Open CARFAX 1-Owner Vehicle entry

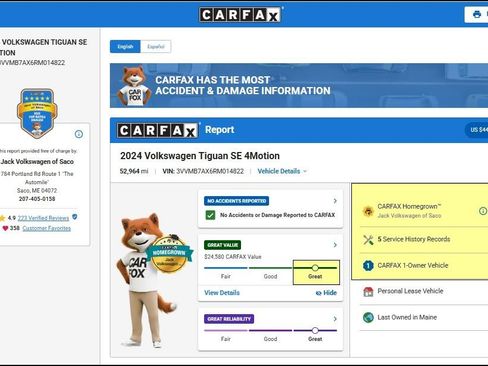(x=413, y=266)
